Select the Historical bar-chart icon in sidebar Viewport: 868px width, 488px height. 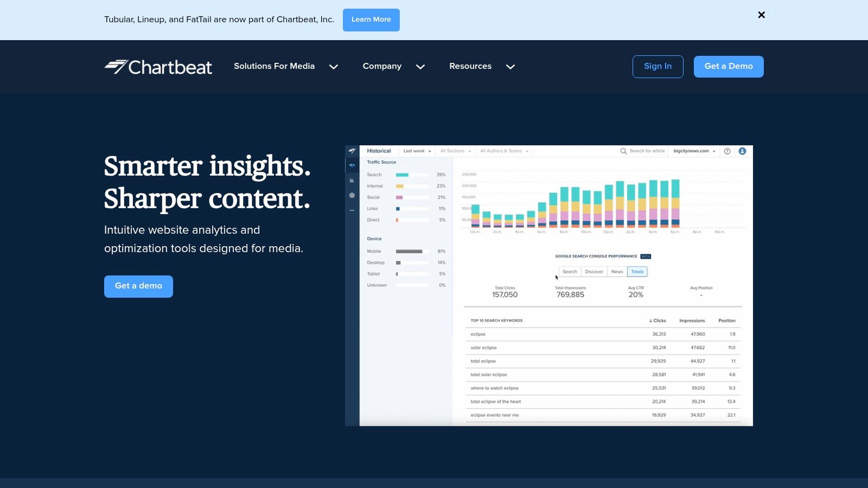pyautogui.click(x=352, y=181)
